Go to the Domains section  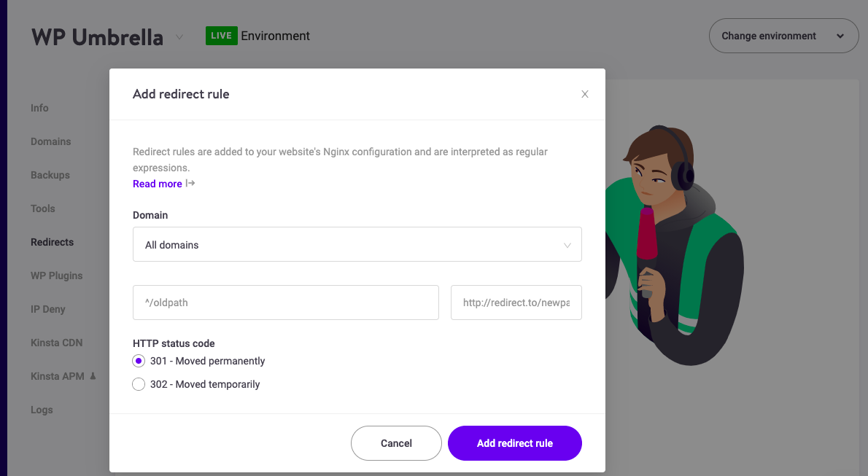pos(51,141)
